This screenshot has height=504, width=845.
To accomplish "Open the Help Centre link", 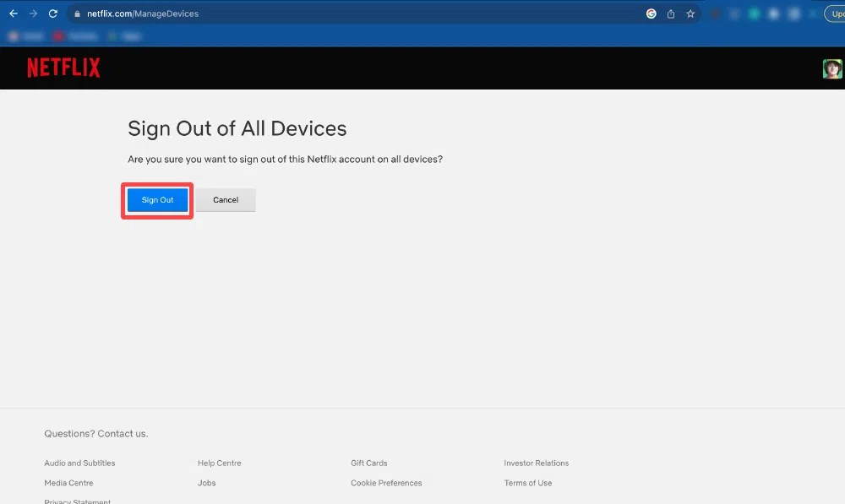I will click(219, 463).
